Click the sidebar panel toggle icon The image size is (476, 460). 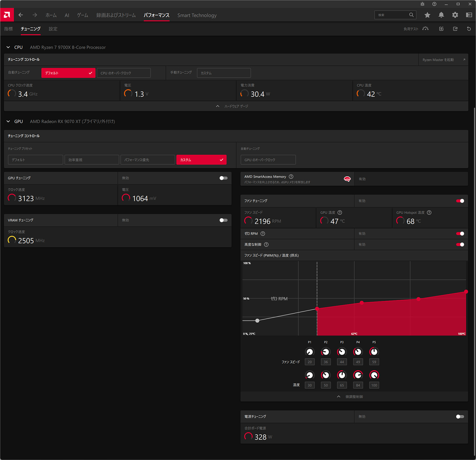(469, 15)
